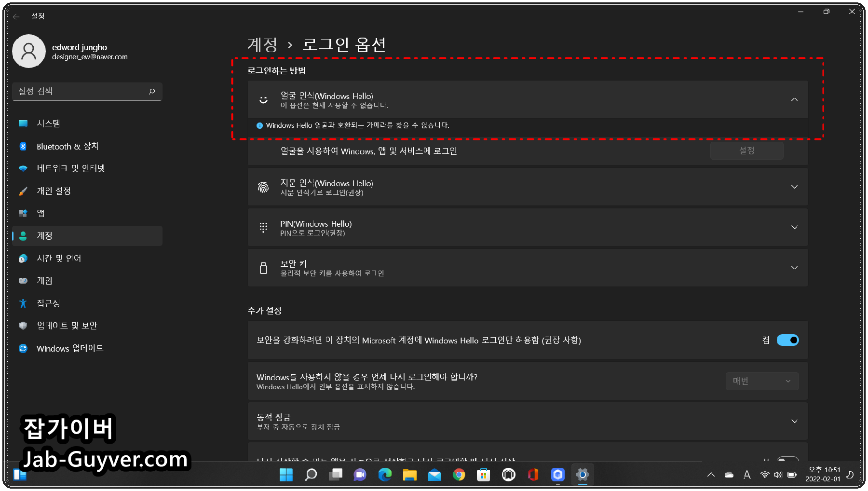868x491 pixels.
Task: Launch Chrome from the taskbar
Action: pyautogui.click(x=459, y=475)
